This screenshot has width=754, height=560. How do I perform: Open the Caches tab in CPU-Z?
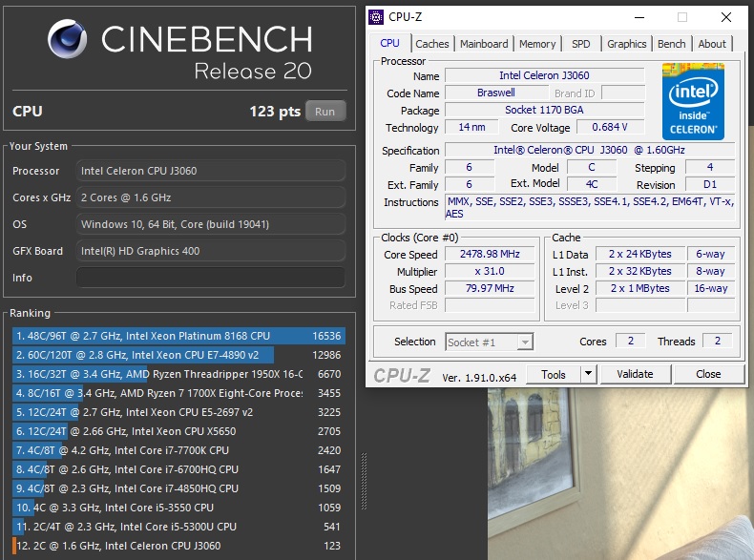pyautogui.click(x=431, y=44)
